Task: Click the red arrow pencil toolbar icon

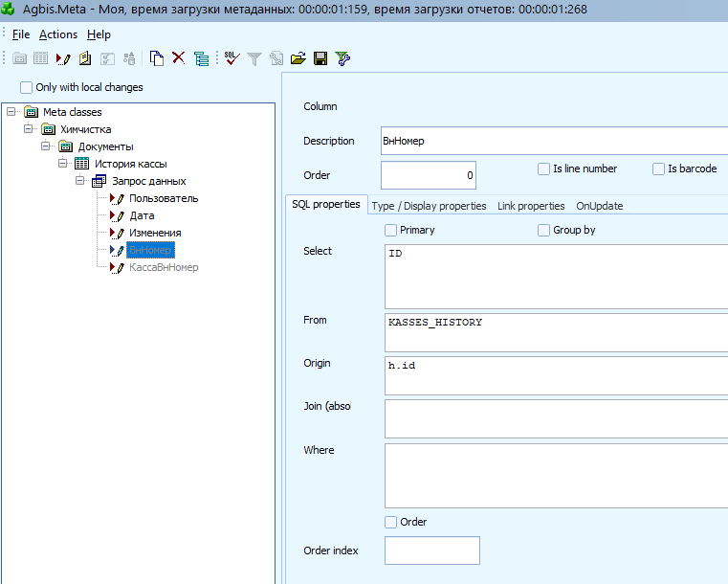Action: (x=63, y=58)
